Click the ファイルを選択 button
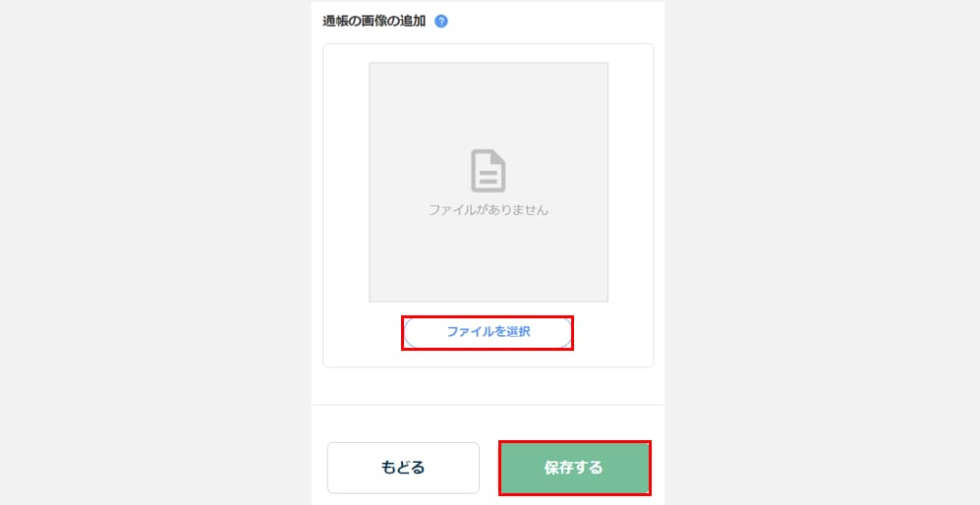Image resolution: width=980 pixels, height=505 pixels. (x=488, y=332)
